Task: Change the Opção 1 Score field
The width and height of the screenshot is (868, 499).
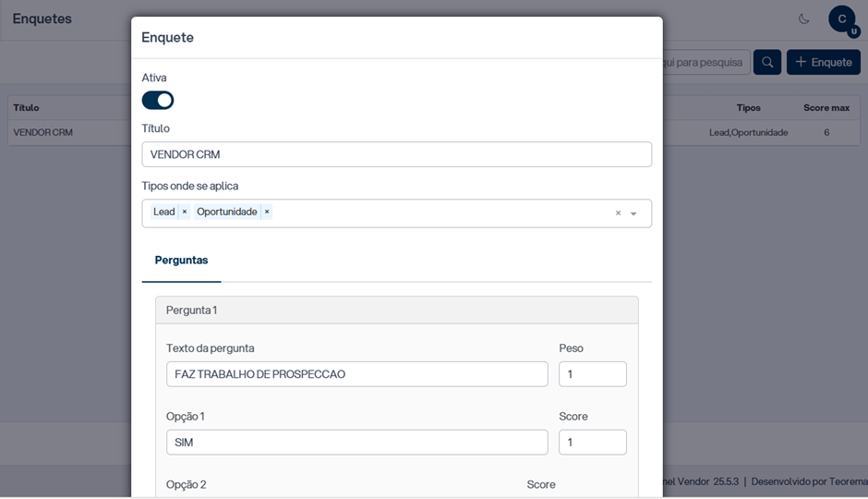Action: coord(592,443)
